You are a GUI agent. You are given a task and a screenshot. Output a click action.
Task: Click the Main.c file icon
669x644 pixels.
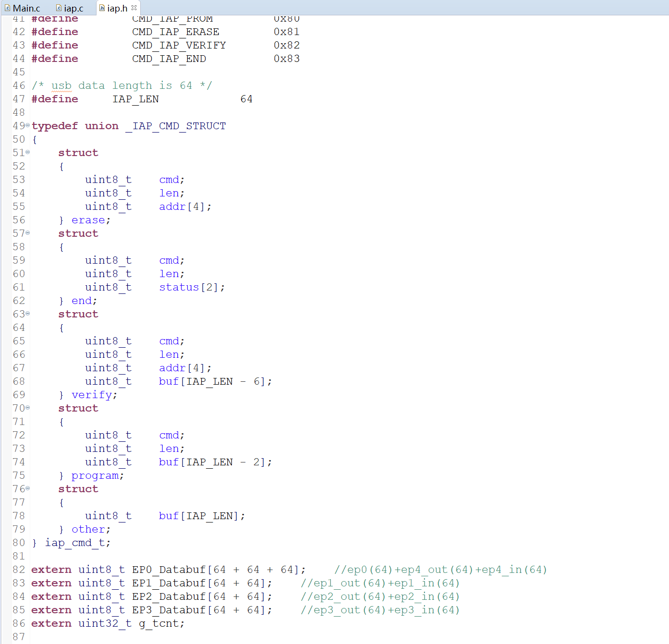(x=7, y=8)
